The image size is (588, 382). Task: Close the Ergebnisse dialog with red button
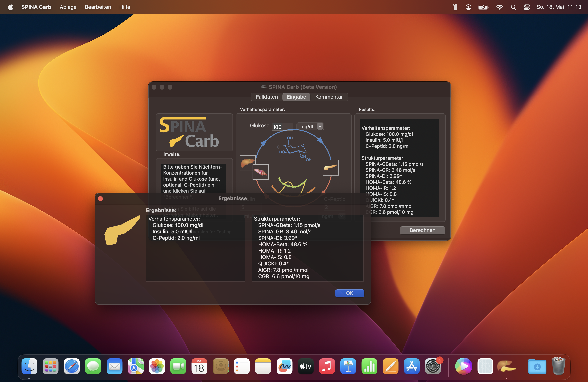[x=101, y=199]
